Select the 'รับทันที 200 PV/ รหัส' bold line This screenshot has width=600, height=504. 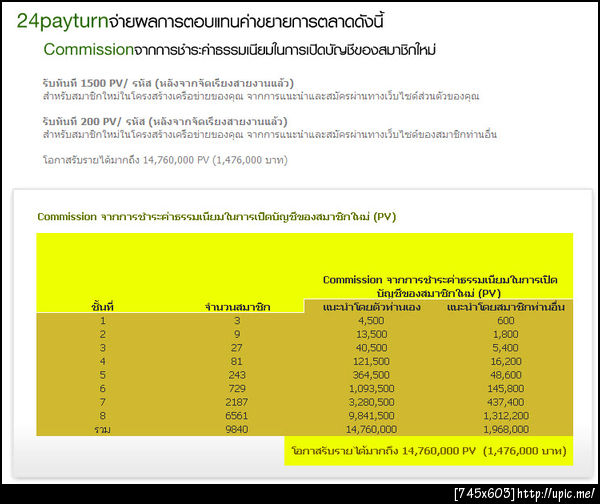tap(165, 122)
